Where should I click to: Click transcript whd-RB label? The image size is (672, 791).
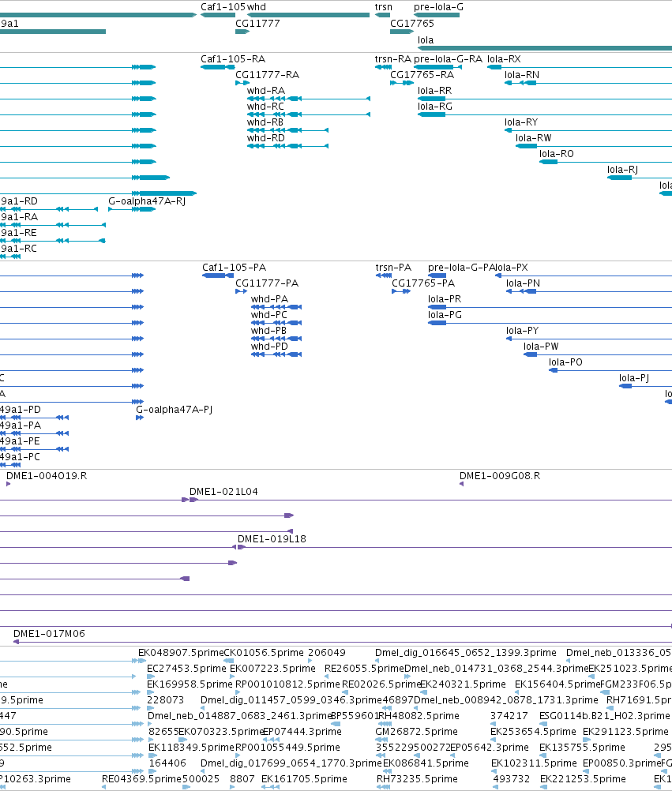pos(265,122)
